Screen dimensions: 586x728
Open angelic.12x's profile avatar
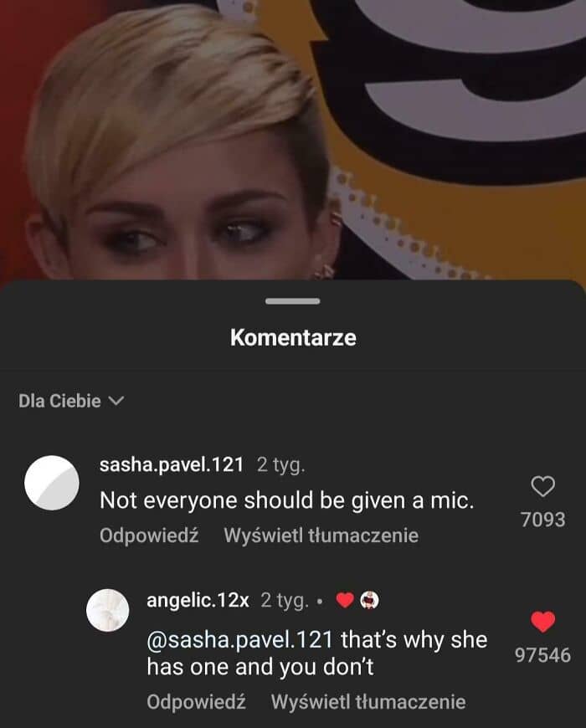click(108, 610)
